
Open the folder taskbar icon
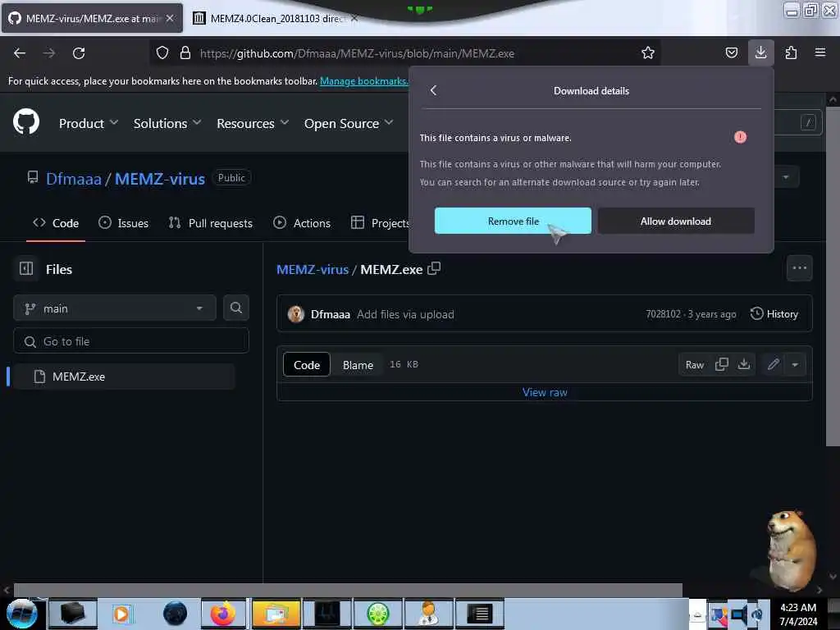276,614
